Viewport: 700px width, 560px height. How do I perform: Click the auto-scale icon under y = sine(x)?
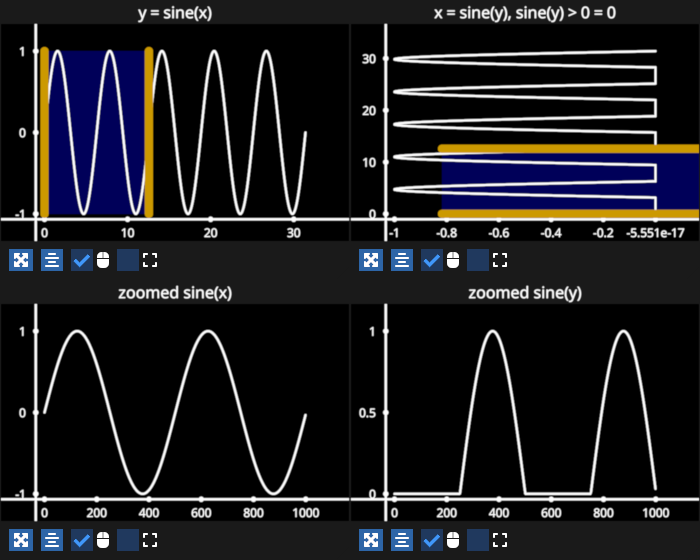point(21,260)
